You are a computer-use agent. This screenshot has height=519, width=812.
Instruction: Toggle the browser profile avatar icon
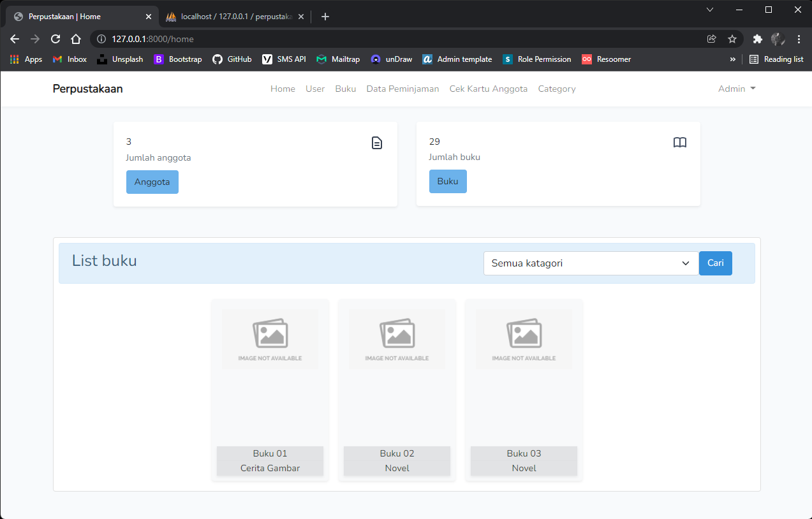tap(778, 39)
